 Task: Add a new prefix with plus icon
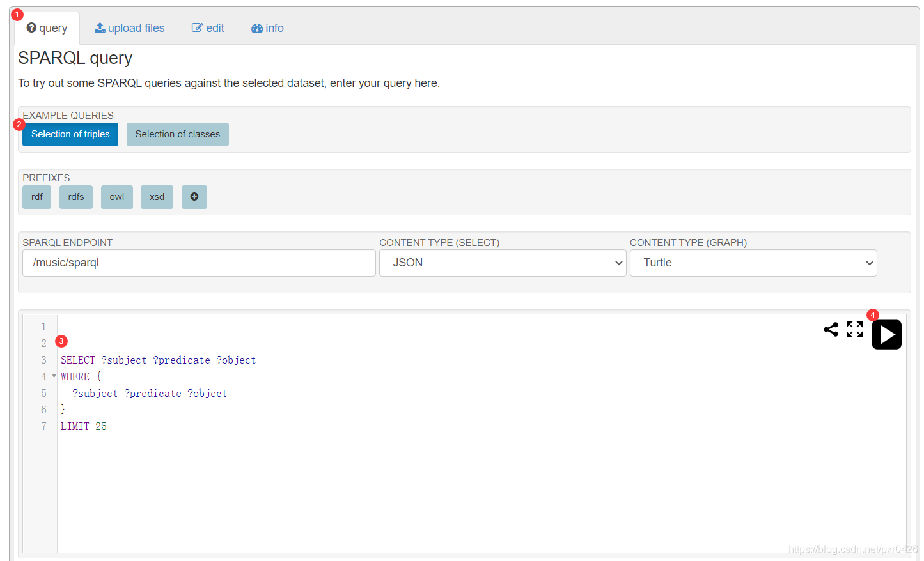[194, 197]
